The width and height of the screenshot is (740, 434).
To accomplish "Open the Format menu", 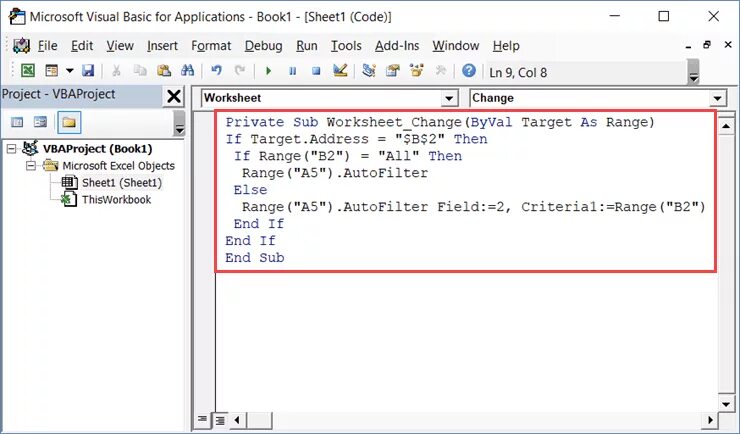I will pos(211,46).
